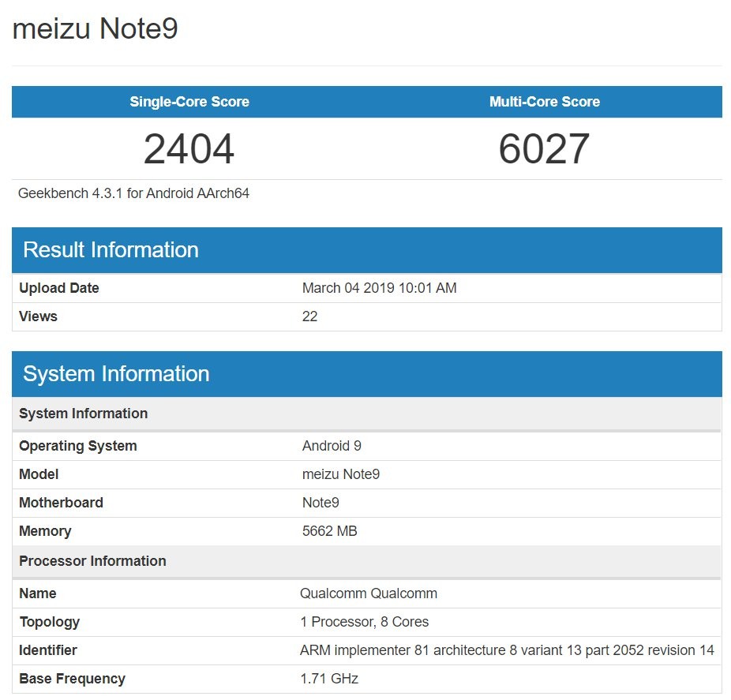Select the Base Frequency label
The width and height of the screenshot is (731, 700).
(73, 679)
